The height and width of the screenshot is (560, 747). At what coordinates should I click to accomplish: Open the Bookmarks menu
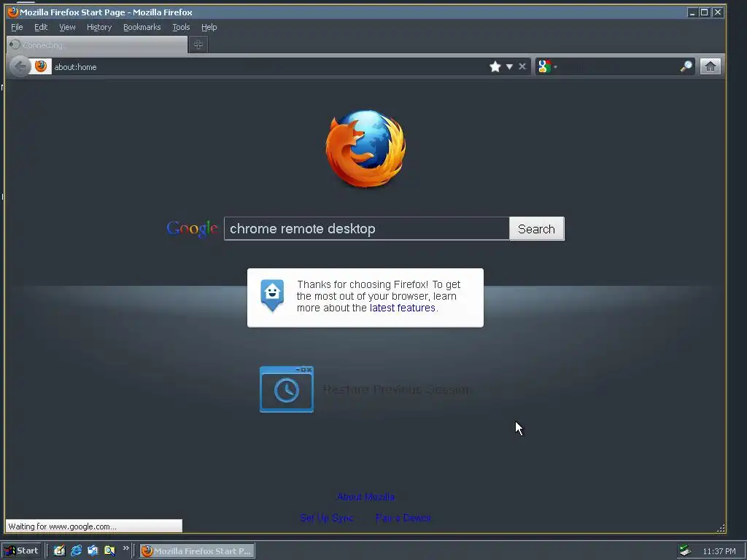click(x=142, y=27)
